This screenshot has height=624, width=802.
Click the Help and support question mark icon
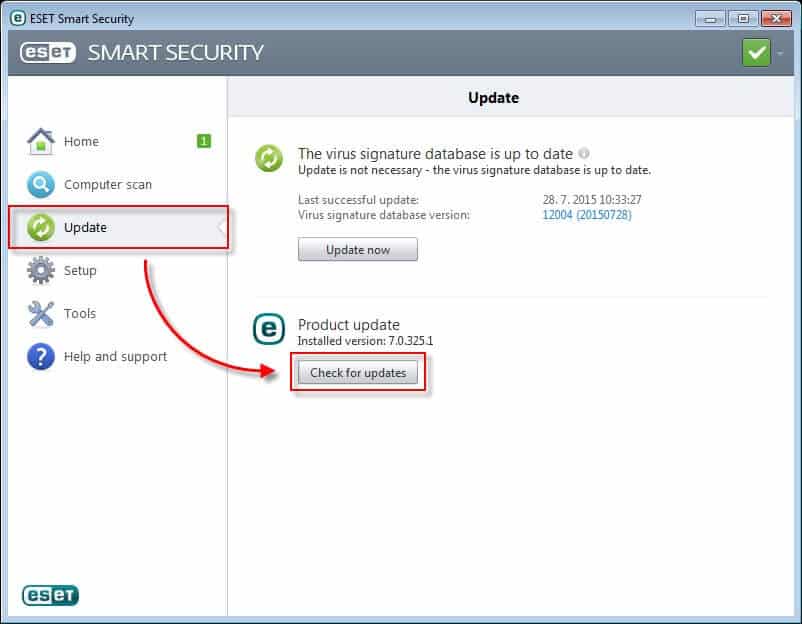(x=40, y=356)
